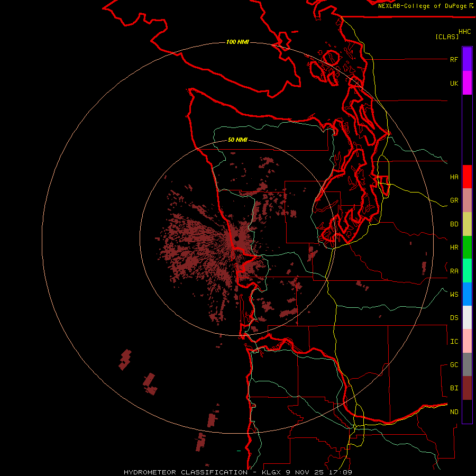This screenshot has height=476, width=476.
Task: Click the "UK" legend label
Action: point(454,83)
